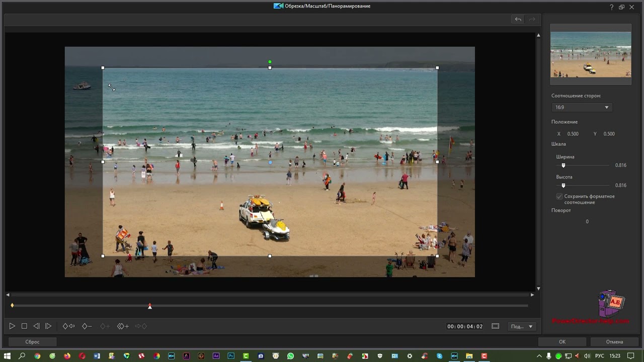Click the X position value 0.500
This screenshot has height=362, width=644.
pyautogui.click(x=573, y=134)
